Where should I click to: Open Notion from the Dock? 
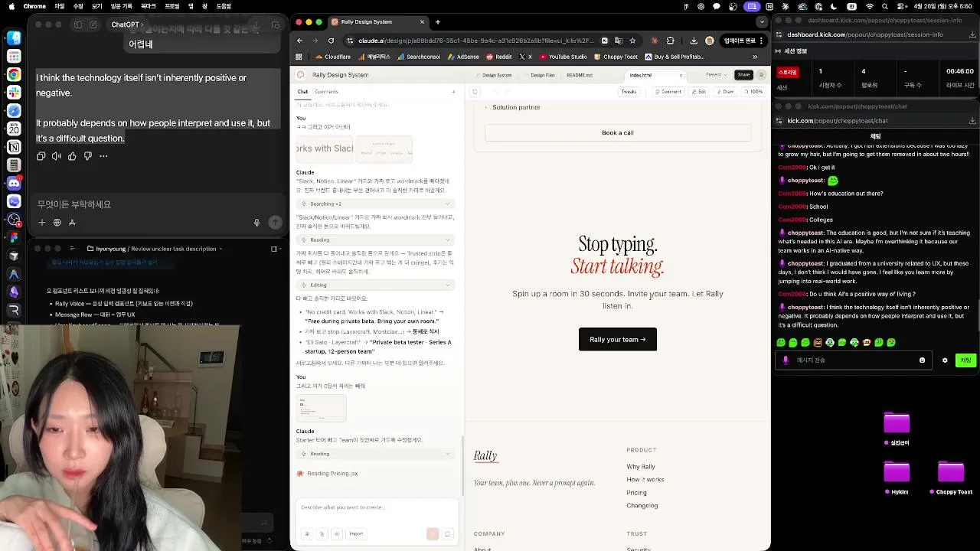pyautogui.click(x=14, y=148)
